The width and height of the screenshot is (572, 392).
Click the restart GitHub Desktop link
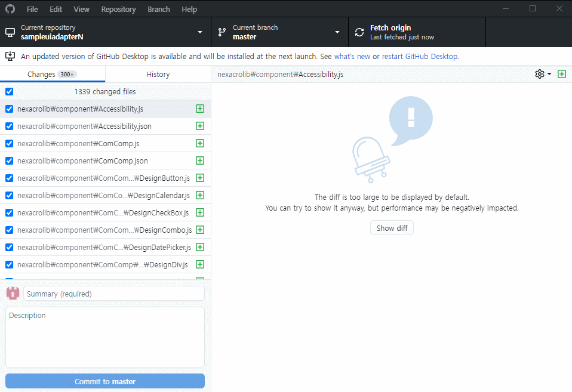pyautogui.click(x=420, y=57)
